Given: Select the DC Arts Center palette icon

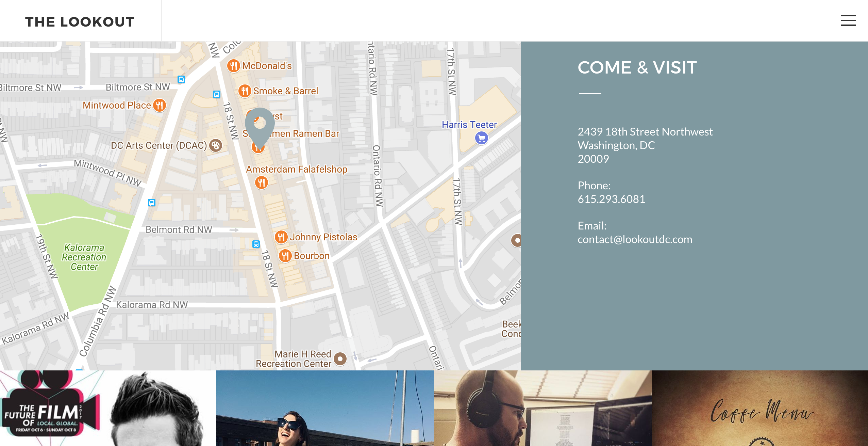Looking at the screenshot, I should click(x=215, y=145).
